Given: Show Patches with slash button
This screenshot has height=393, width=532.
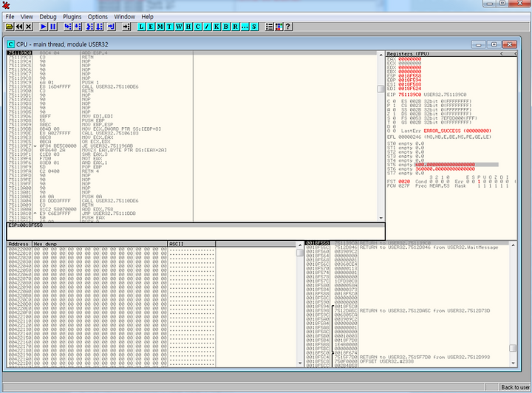Looking at the screenshot, I should coord(207,27).
